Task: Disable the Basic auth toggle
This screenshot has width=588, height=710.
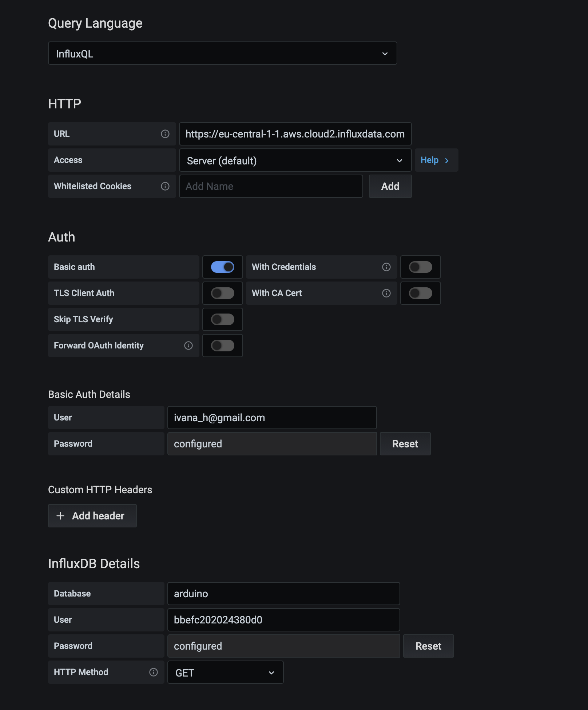Action: coord(223,267)
